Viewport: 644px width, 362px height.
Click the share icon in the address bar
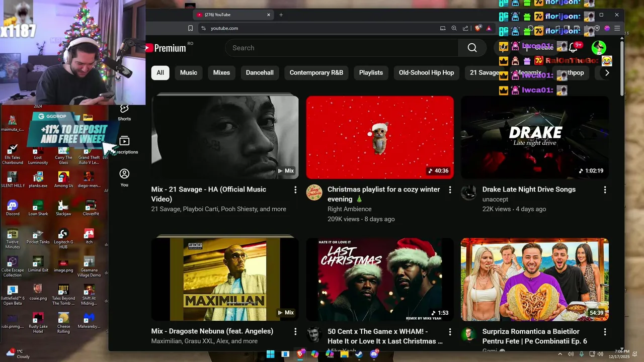465,28
